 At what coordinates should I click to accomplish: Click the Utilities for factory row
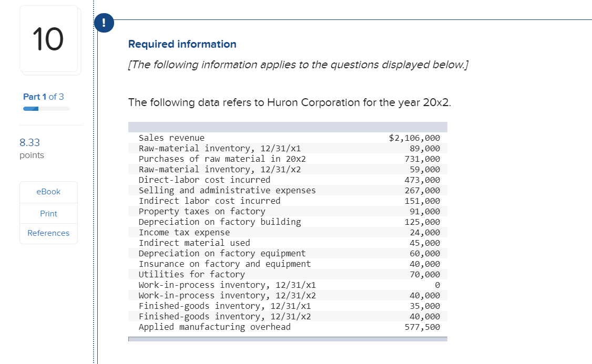click(288, 275)
